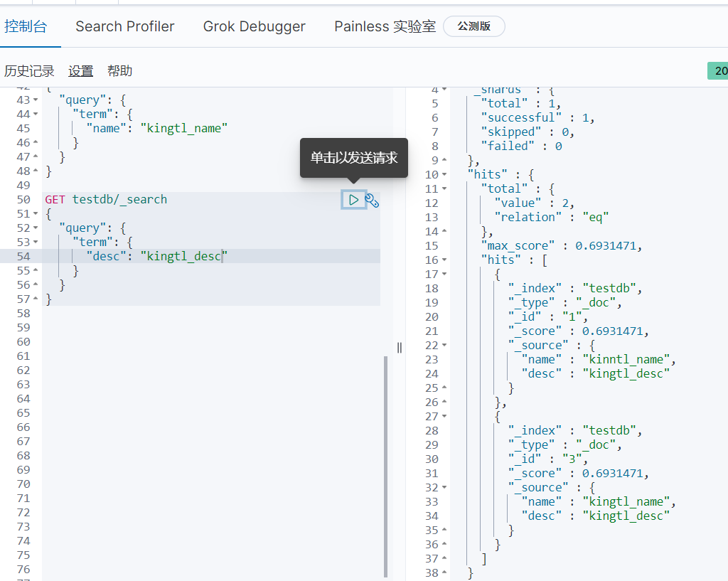Screen dimensions: 728x581
Task: Collapse "total" object at response line 11
Action: (x=445, y=189)
